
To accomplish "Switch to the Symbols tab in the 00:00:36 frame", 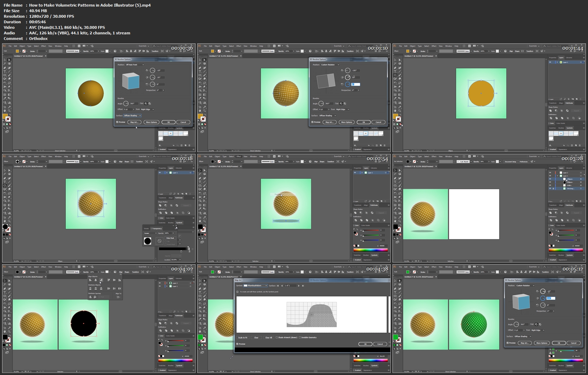I will [x=180, y=128].
